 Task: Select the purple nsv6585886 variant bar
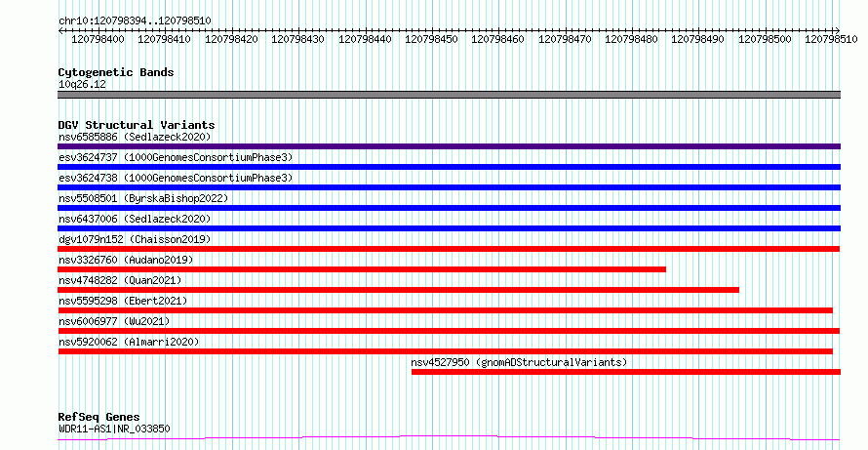pos(449,146)
